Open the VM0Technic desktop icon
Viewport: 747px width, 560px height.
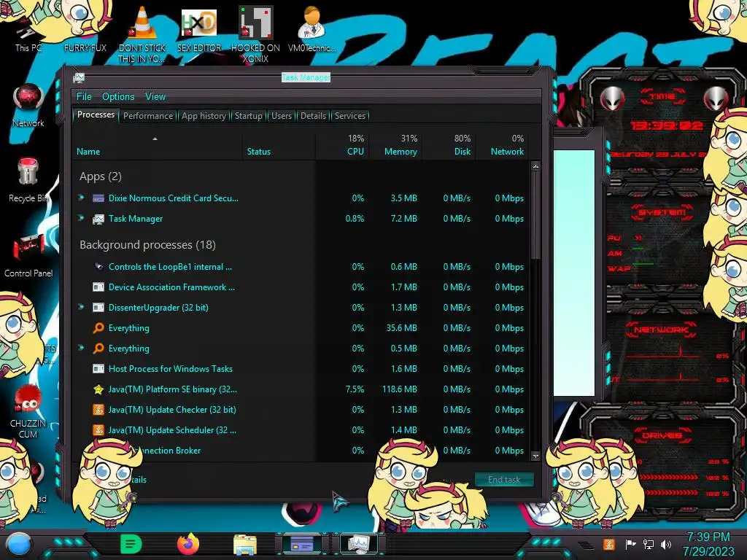point(311,29)
